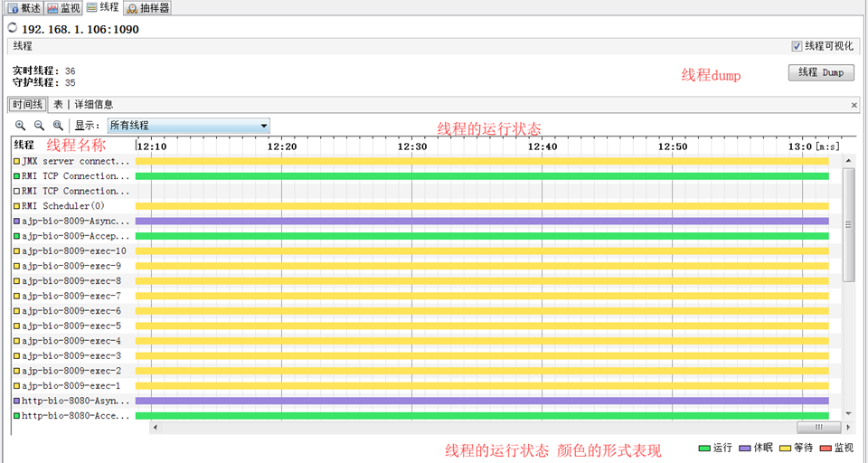Viewport: 868px width, 463px height.
Task: Click the 12:30 time marker on the ruler
Action: (x=412, y=146)
